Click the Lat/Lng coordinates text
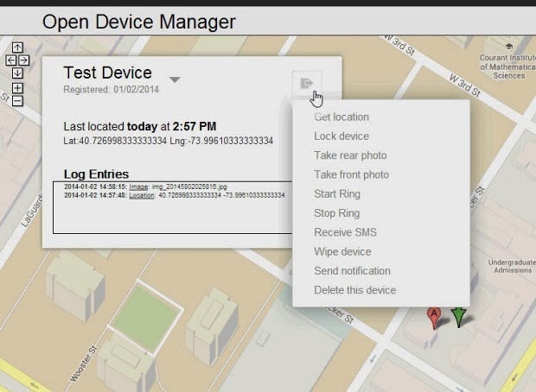536x392 pixels. [x=169, y=141]
